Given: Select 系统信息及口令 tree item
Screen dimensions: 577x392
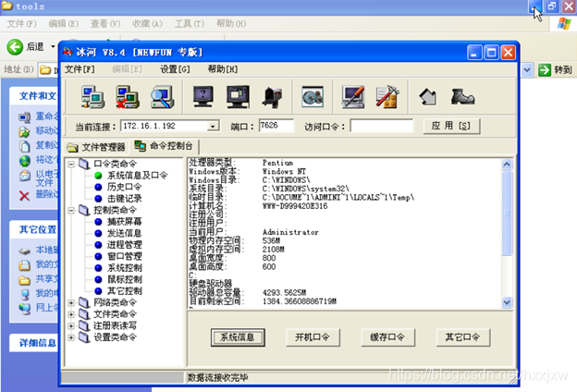Looking at the screenshot, I should (x=137, y=176).
